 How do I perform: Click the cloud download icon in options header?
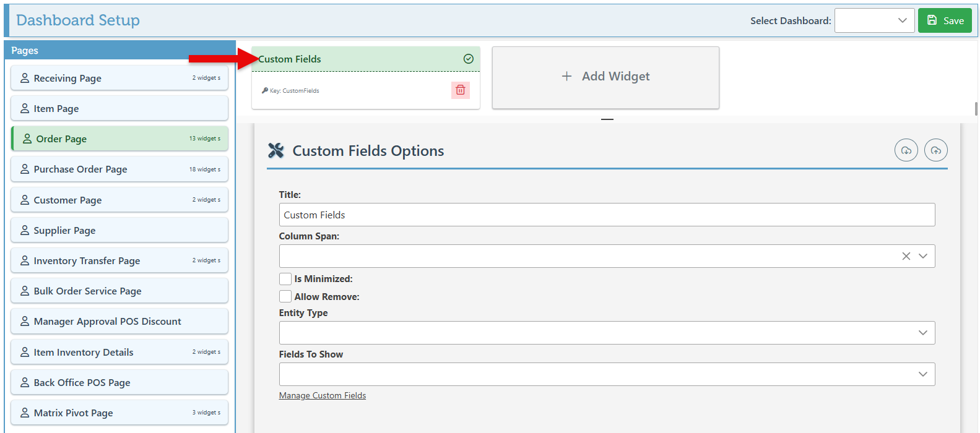(x=906, y=150)
